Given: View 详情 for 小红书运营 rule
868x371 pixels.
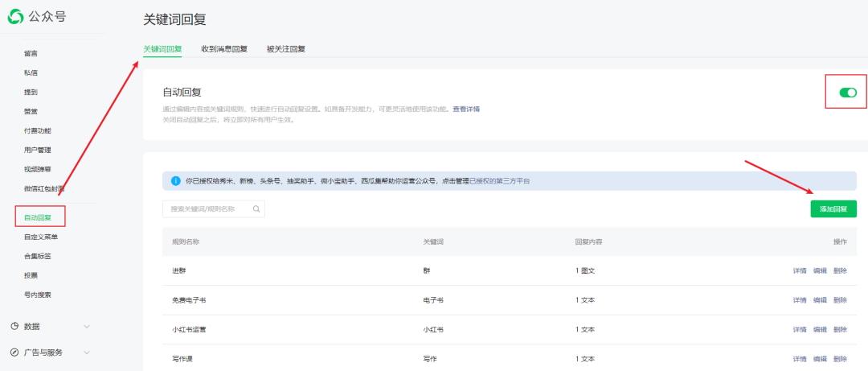Looking at the screenshot, I should coord(800,329).
